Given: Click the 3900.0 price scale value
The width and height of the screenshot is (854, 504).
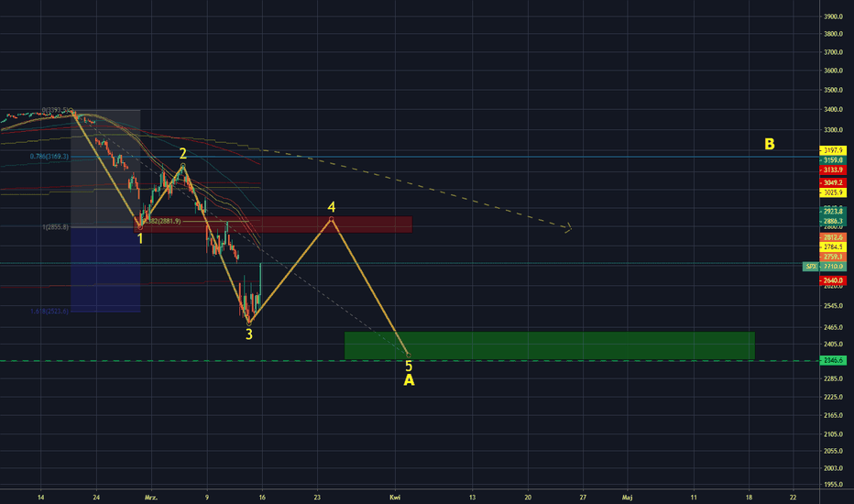Looking at the screenshot, I should [x=833, y=16].
